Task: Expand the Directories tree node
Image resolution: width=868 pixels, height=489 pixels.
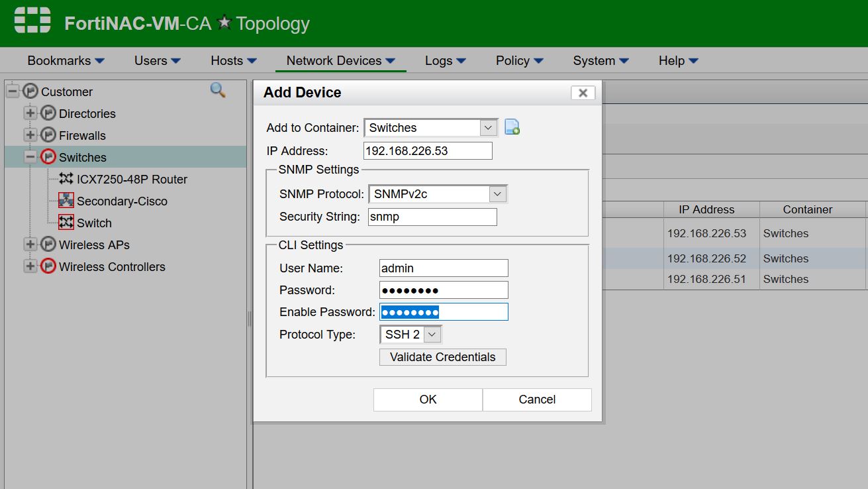Action: point(30,113)
